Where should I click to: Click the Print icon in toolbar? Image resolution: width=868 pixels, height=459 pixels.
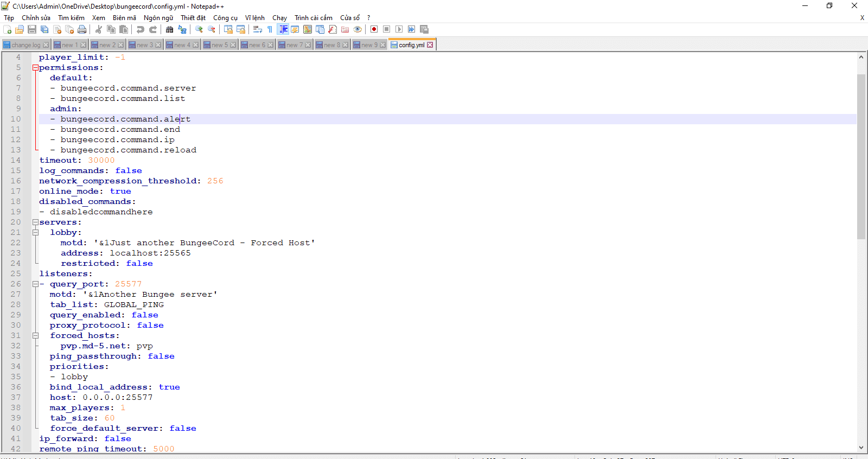point(82,29)
